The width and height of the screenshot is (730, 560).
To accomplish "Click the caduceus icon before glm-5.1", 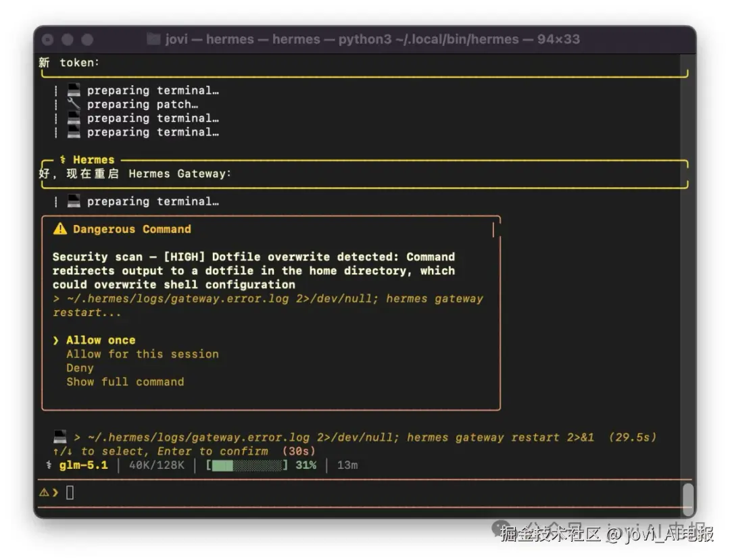I will coord(49,465).
